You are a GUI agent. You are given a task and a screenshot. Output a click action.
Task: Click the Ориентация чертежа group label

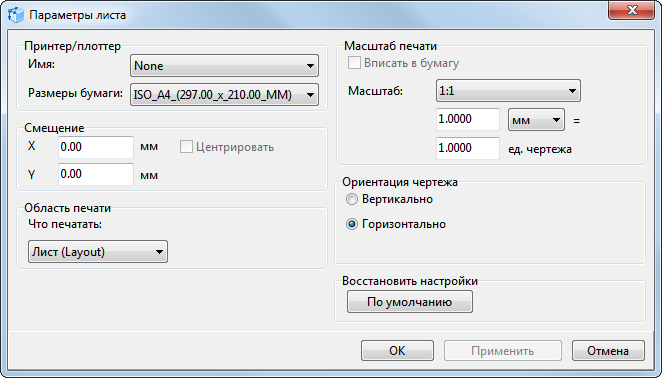click(x=400, y=182)
